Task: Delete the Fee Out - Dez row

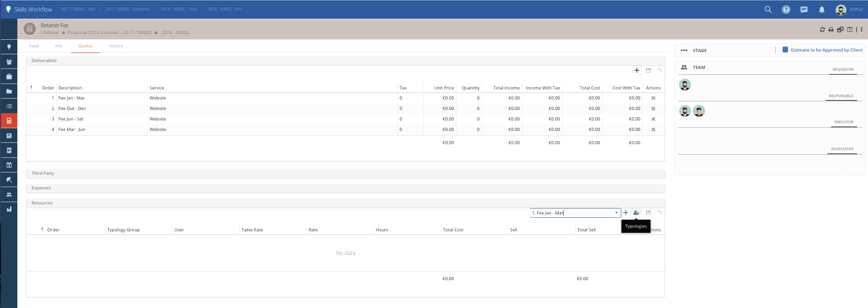Action: click(653, 109)
